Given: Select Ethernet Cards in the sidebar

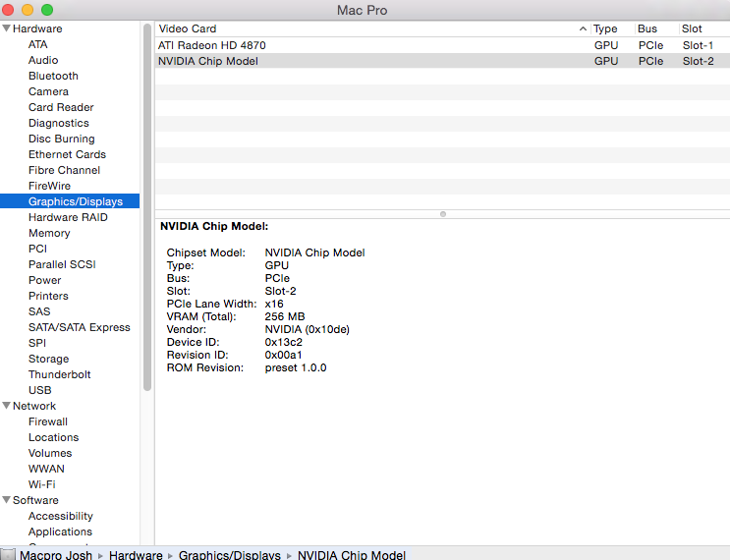Looking at the screenshot, I should [67, 154].
